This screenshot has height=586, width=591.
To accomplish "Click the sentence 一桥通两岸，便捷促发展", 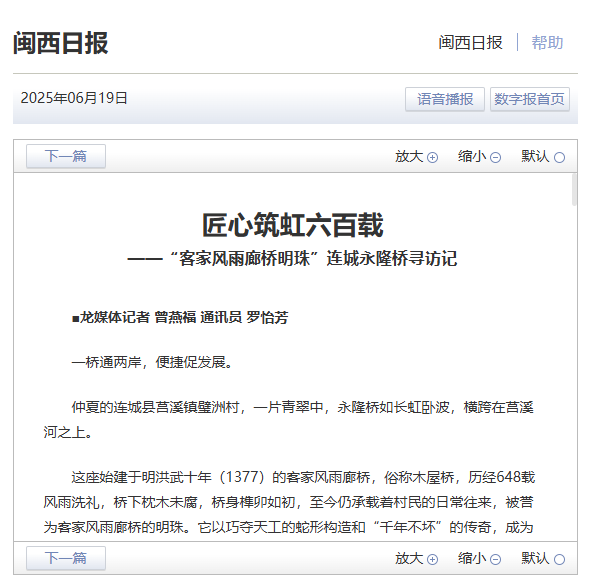I will (152, 362).
